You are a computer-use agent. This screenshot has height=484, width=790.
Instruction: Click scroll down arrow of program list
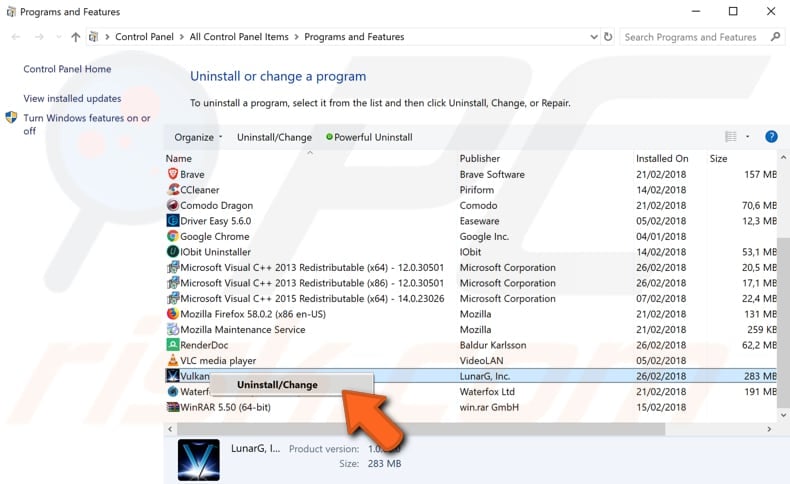click(x=783, y=416)
